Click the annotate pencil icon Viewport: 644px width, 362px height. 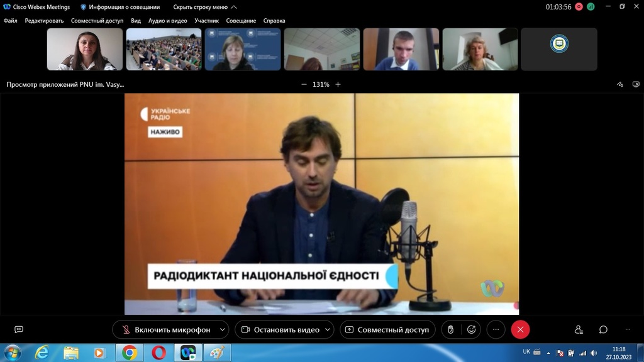(x=619, y=84)
